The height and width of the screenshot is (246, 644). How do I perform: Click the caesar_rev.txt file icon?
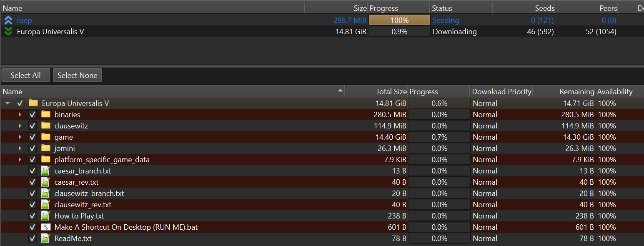(x=45, y=182)
